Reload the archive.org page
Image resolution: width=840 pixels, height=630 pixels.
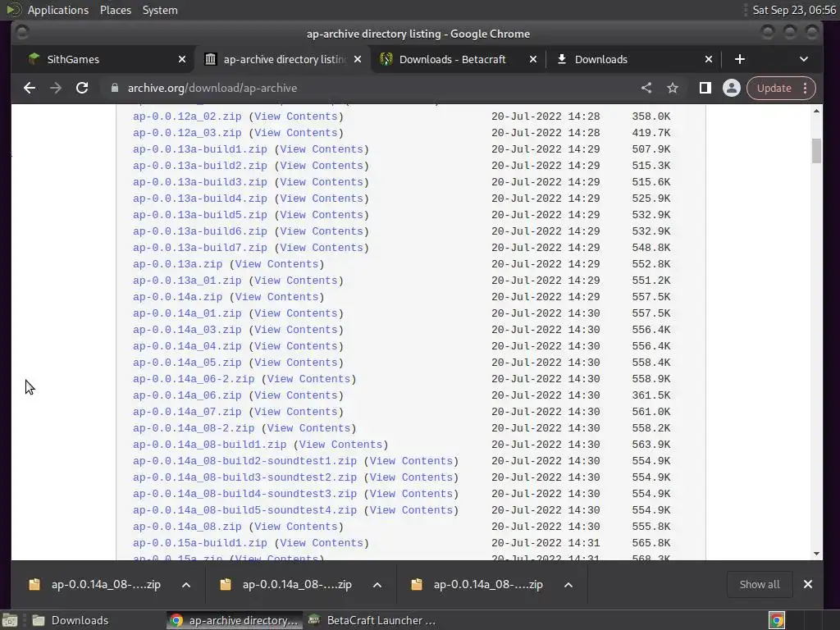(x=82, y=88)
